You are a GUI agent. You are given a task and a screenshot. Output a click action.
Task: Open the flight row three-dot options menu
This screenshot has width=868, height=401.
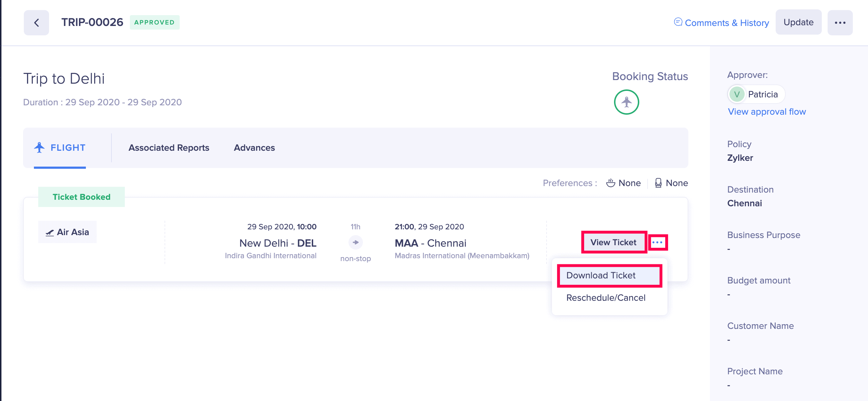click(x=657, y=242)
